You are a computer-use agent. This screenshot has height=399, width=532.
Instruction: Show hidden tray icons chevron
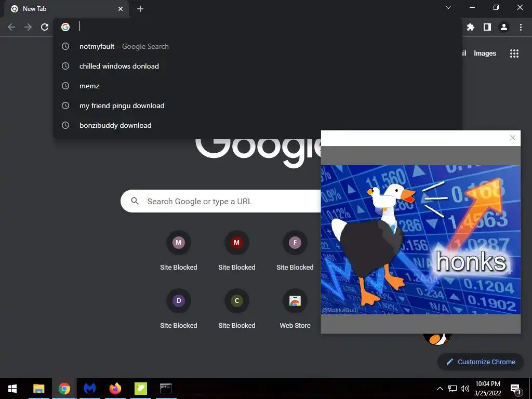tap(440, 389)
